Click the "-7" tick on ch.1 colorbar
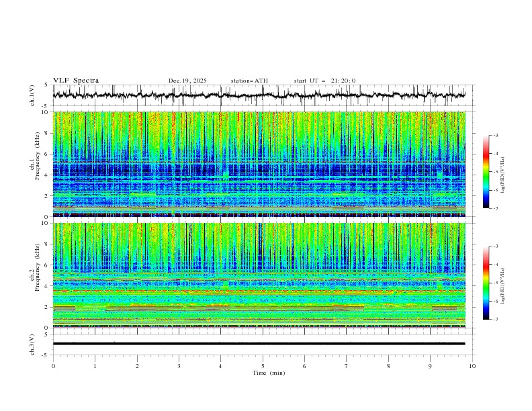This screenshot has height=411, width=532. [496, 208]
